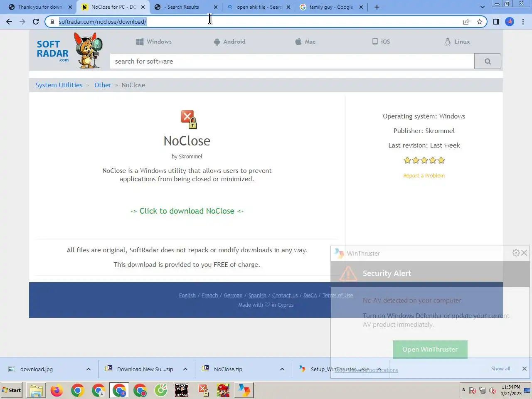Switch site language to German
The image size is (532, 399).
(233, 295)
